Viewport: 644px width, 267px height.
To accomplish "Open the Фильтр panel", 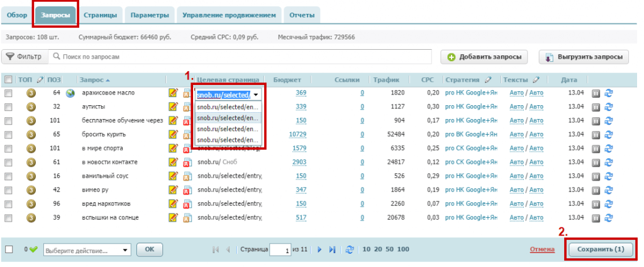I will click(25, 57).
